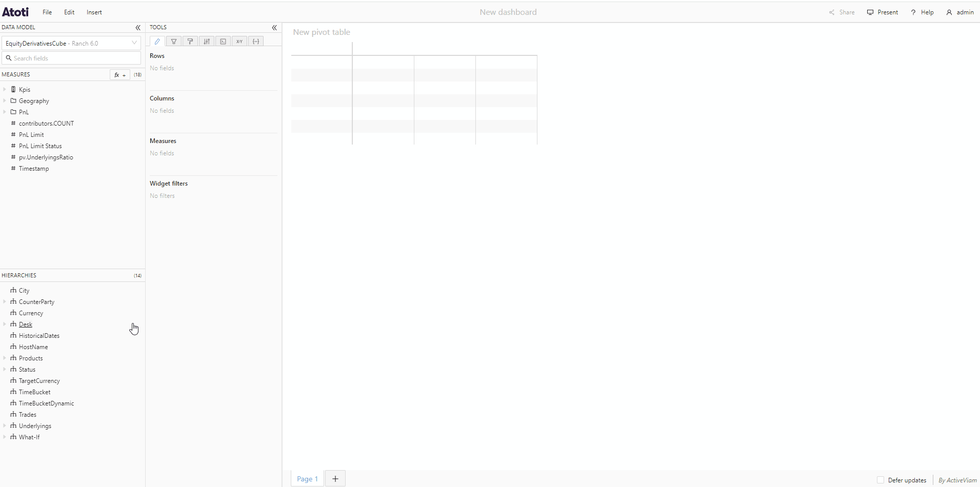Focus the Search fields input
The height and width of the screenshot is (487, 980).
[x=71, y=58]
